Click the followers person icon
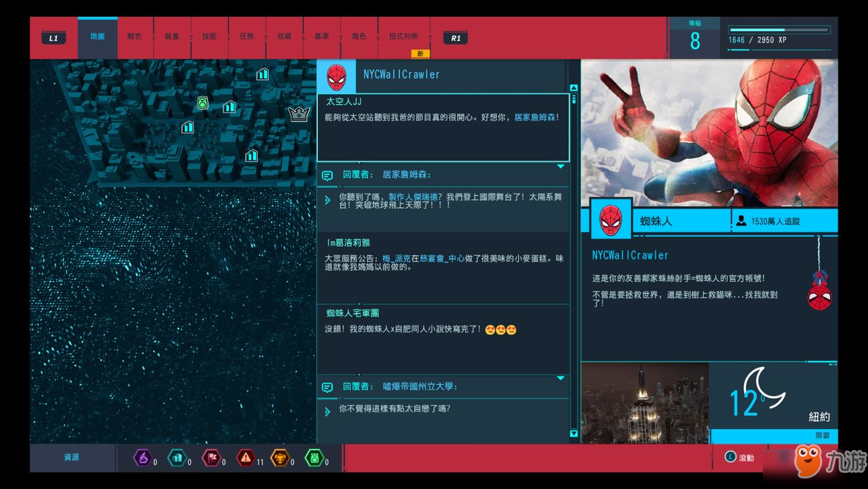 (741, 221)
